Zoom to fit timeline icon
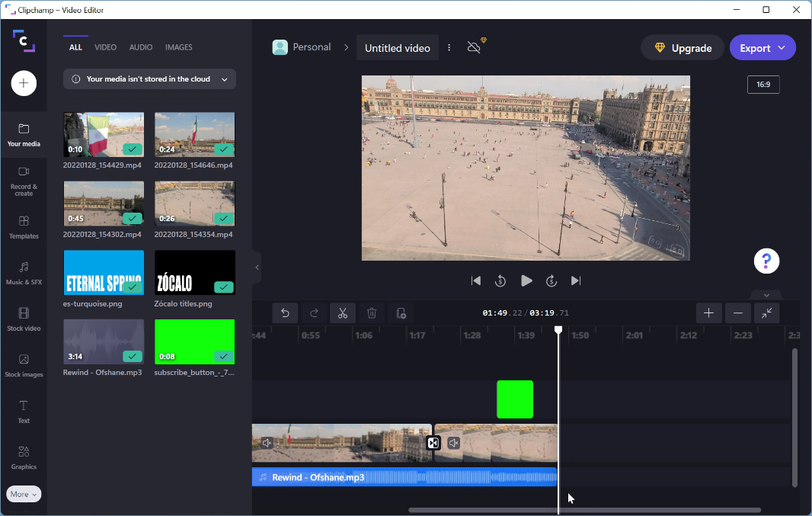The image size is (812, 516). [766, 313]
